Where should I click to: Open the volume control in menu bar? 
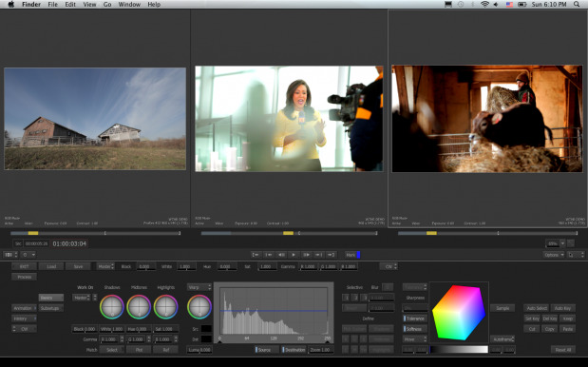[x=496, y=5]
